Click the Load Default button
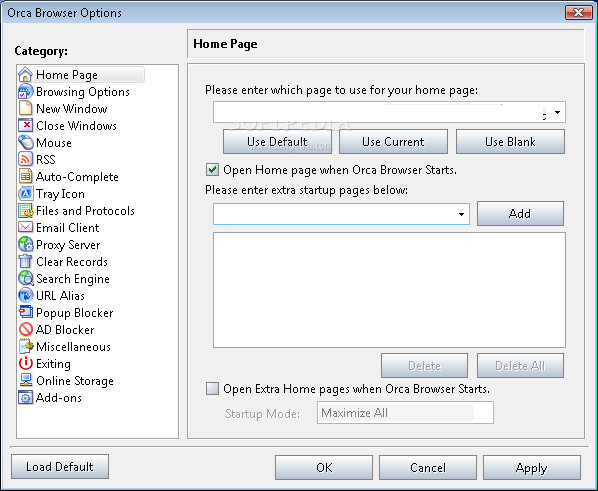The width and height of the screenshot is (598, 491). 60,467
